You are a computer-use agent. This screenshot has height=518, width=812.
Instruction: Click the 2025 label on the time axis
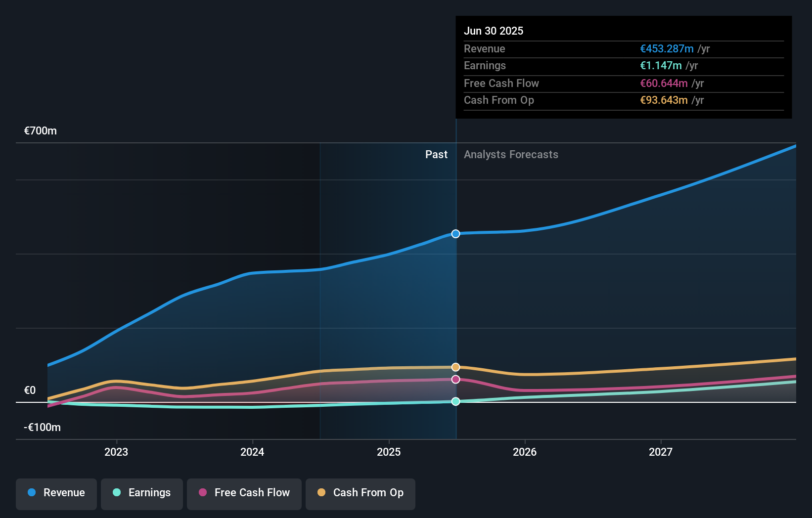pos(389,451)
